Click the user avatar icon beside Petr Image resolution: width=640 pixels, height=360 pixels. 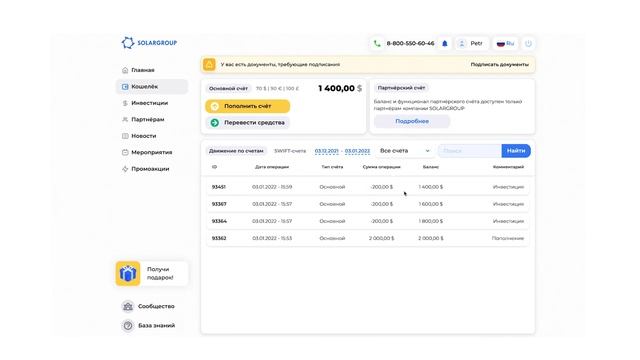[x=462, y=43]
